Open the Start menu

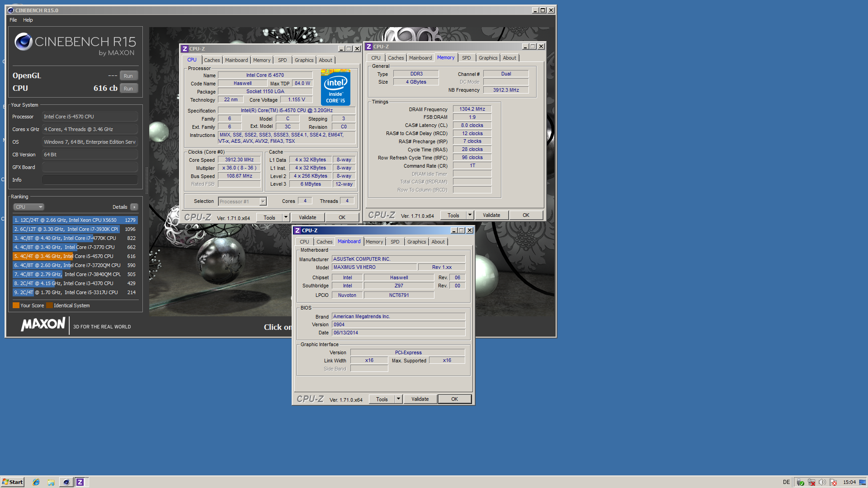(13, 482)
